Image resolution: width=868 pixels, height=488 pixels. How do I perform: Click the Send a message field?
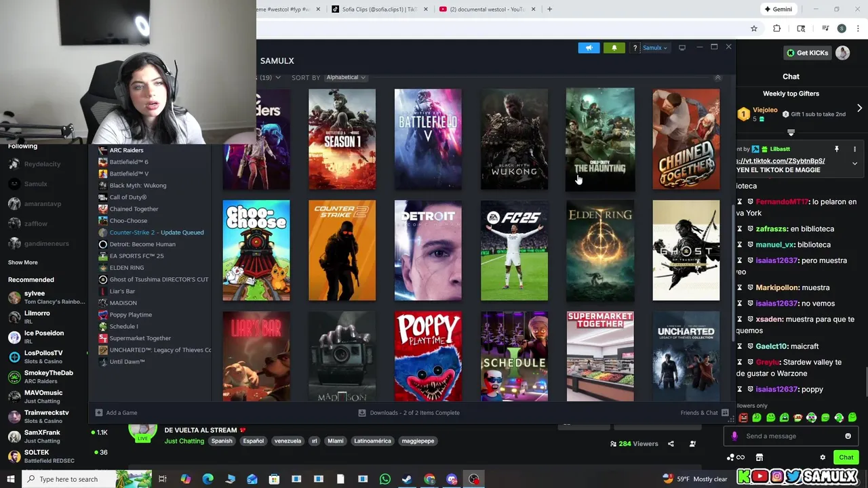coord(792,436)
